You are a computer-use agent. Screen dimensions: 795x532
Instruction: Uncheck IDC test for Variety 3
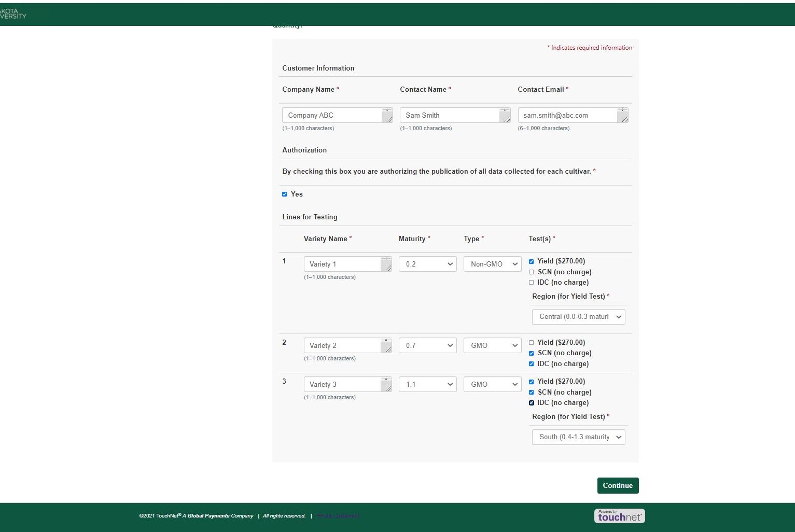pos(531,403)
